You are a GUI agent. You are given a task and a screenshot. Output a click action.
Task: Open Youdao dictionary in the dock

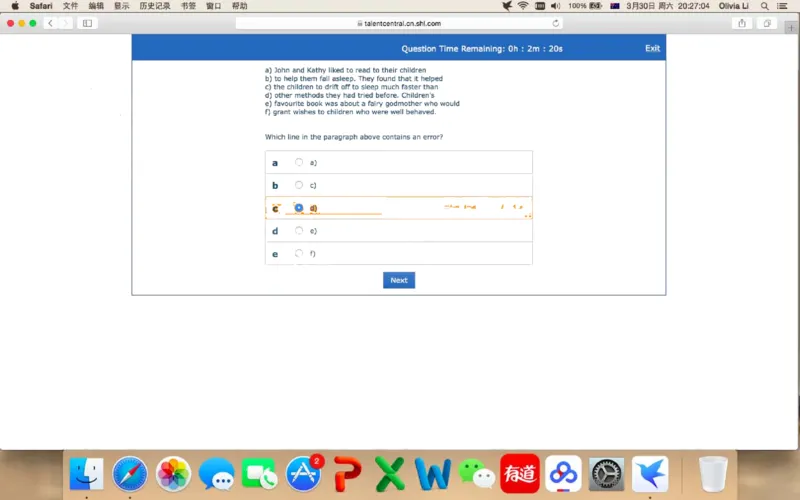point(520,473)
